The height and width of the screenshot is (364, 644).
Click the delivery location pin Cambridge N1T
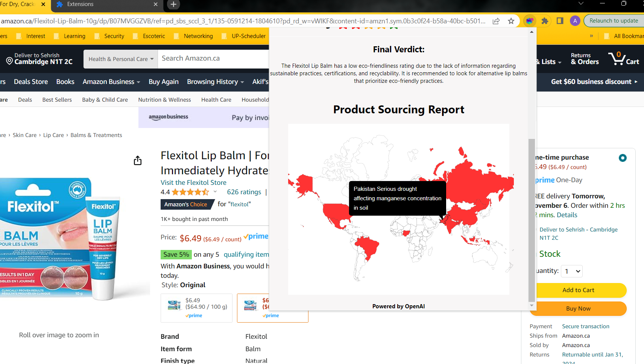point(39,59)
